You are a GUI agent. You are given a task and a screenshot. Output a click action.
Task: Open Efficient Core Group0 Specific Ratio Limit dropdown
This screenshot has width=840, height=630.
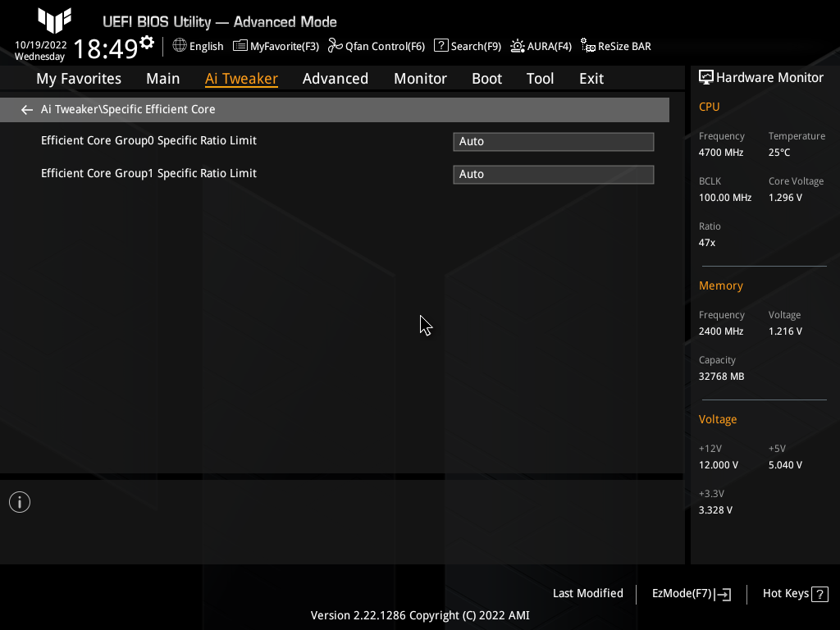click(553, 141)
